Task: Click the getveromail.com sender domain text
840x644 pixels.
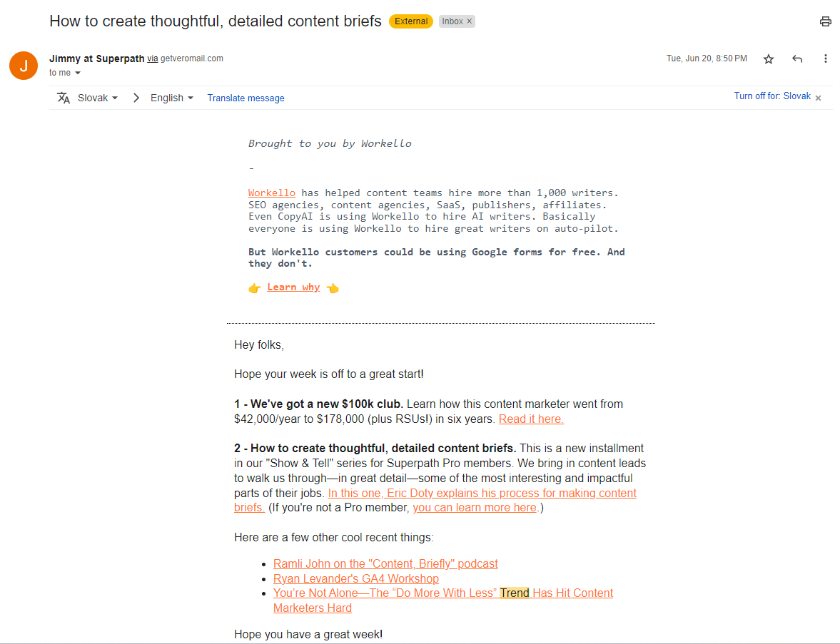Action: [192, 58]
